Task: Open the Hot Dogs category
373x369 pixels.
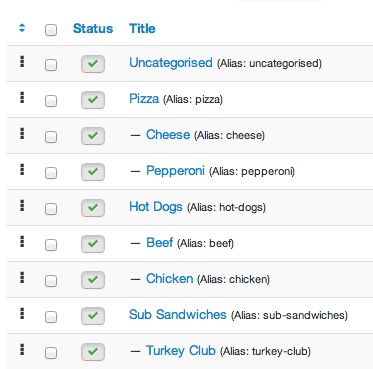Action: click(x=156, y=207)
